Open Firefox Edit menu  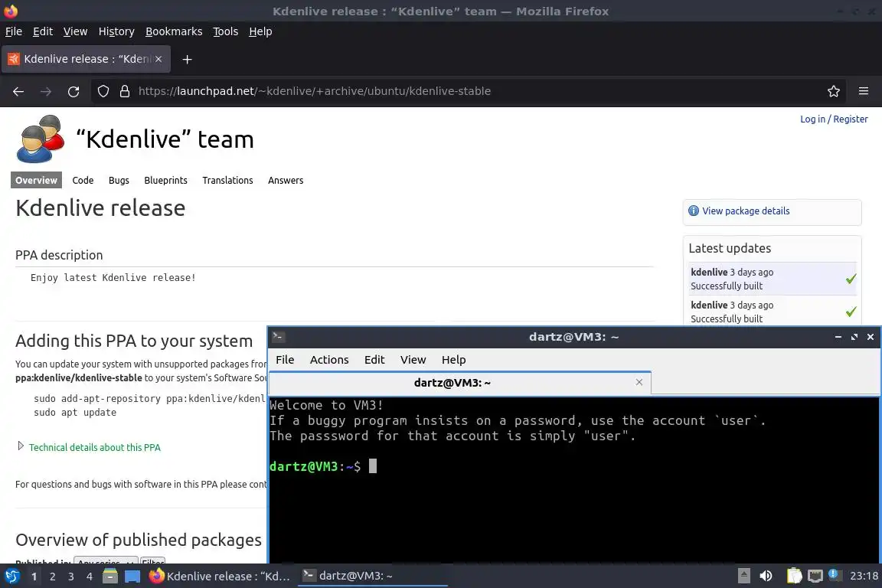click(43, 31)
